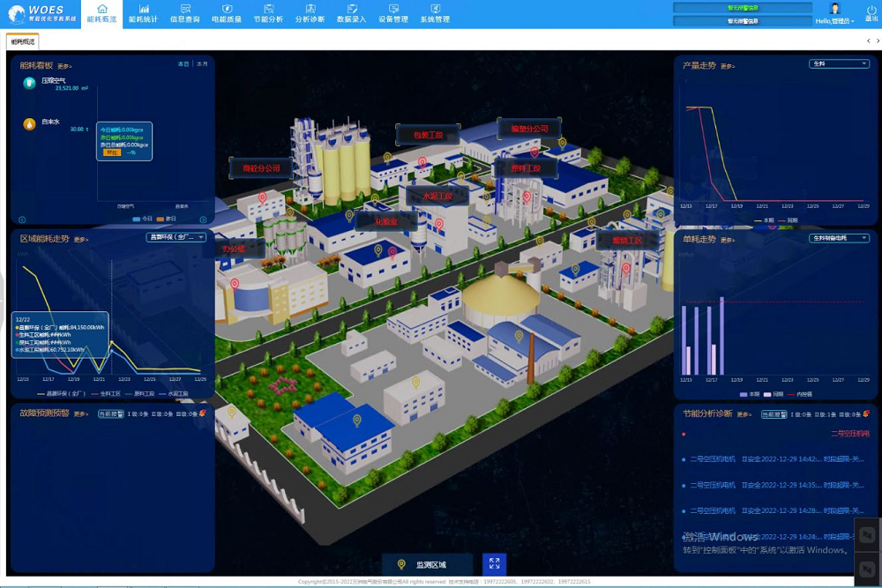Switch 能耗看板 to 本月 view
Screen dimensions: 882x588
tap(202, 64)
